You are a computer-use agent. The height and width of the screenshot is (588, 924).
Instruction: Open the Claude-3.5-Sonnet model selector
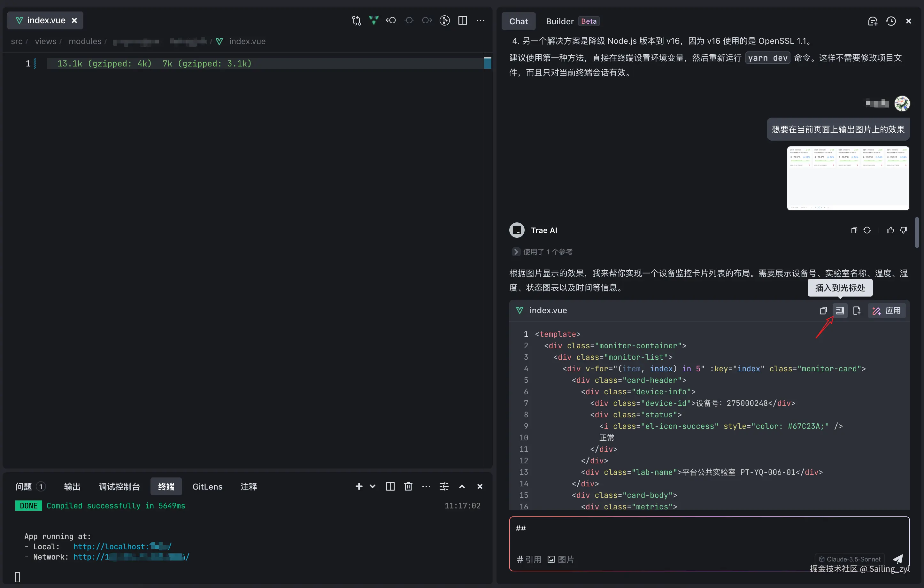(x=849, y=559)
